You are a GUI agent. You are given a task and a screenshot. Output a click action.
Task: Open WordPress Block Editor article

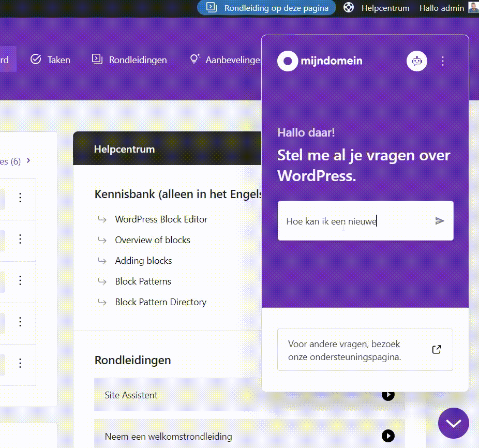(x=161, y=219)
